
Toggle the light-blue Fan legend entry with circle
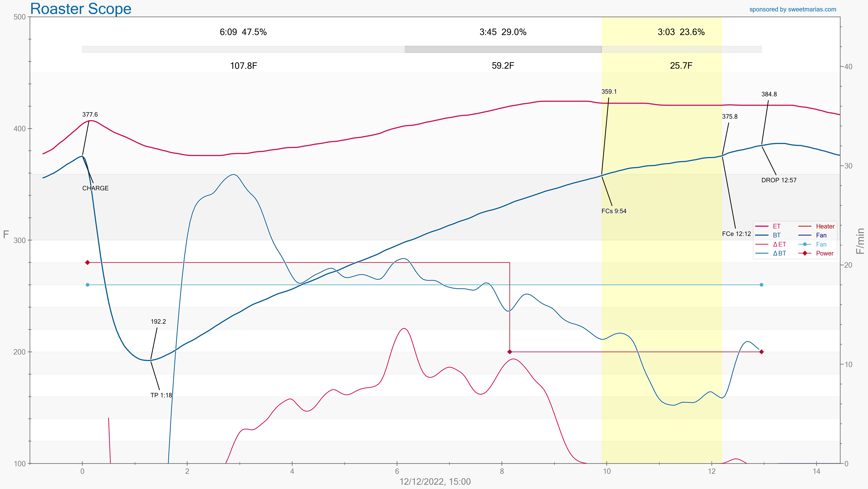(x=821, y=245)
